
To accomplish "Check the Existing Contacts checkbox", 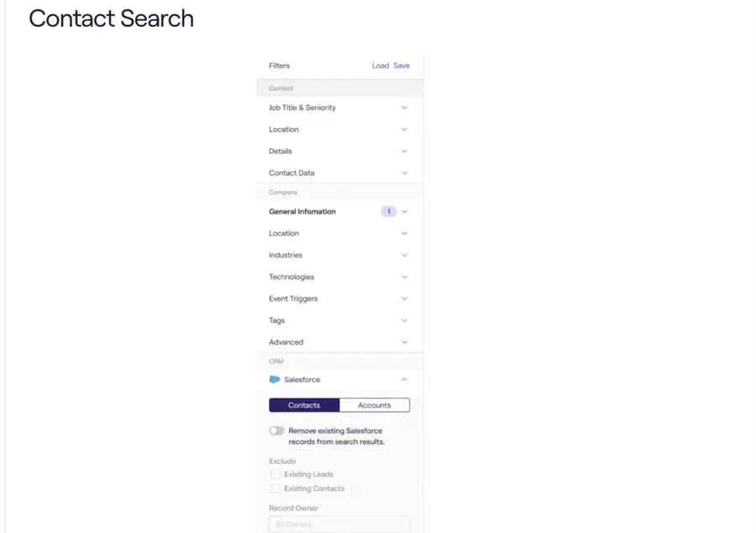I will pyautogui.click(x=276, y=488).
